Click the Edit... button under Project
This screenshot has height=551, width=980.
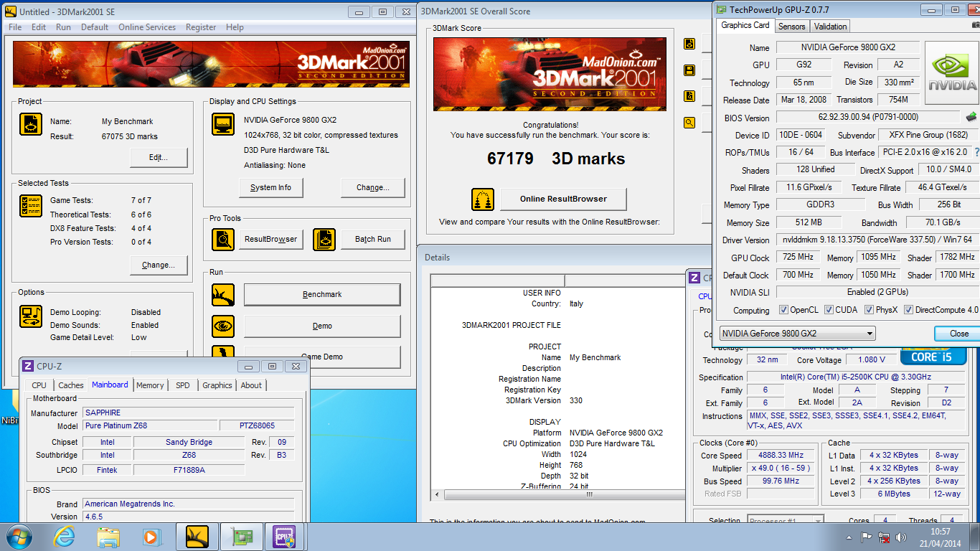click(159, 157)
